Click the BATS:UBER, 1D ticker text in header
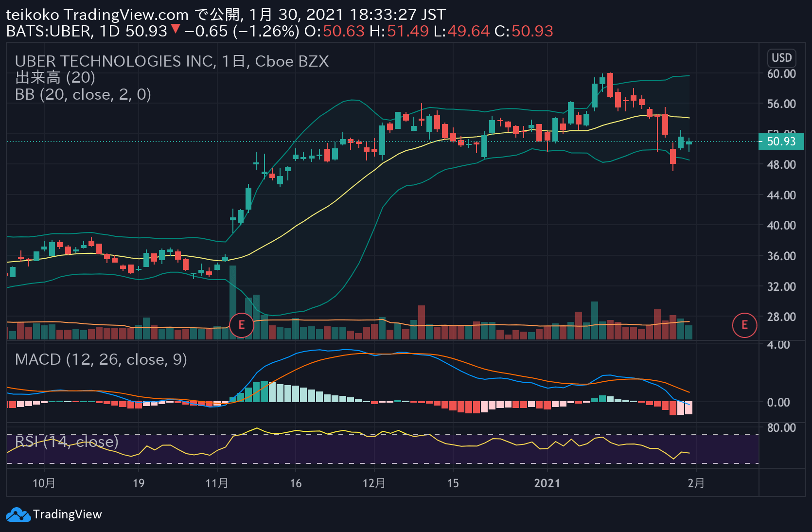Screen dimensions: 812x532 pyautogui.click(x=63, y=31)
